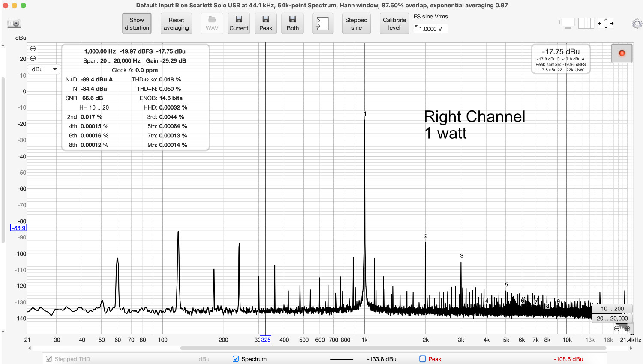Screen dimensions: 643x364
Task: Save the Peak spectrum data
Action: pos(265,23)
